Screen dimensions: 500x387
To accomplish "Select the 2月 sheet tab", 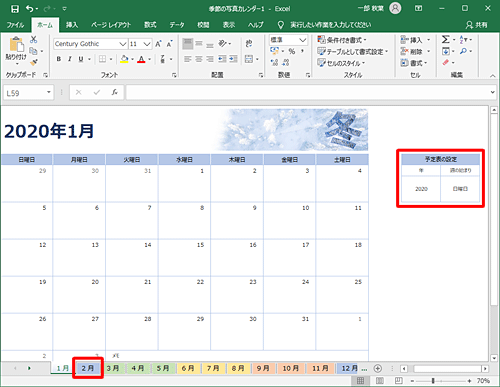I will pos(88,368).
